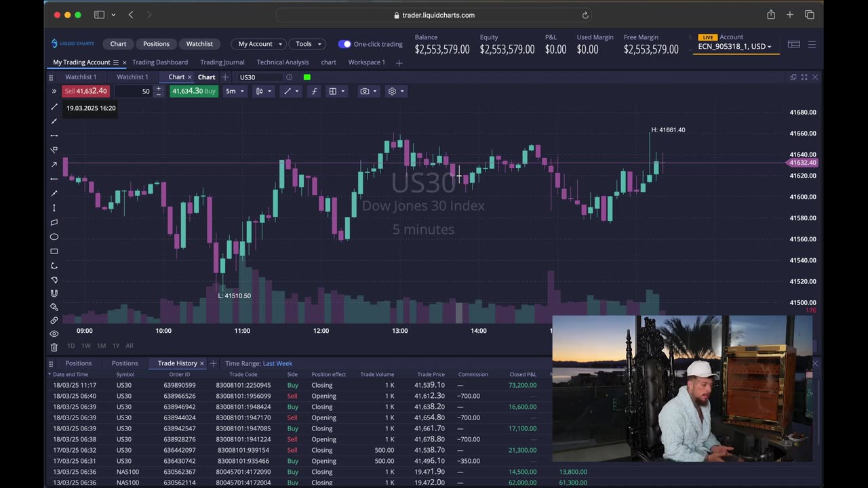This screenshot has height=488, width=868.
Task: Select the rectangle drawing tool
Action: pos(54,251)
